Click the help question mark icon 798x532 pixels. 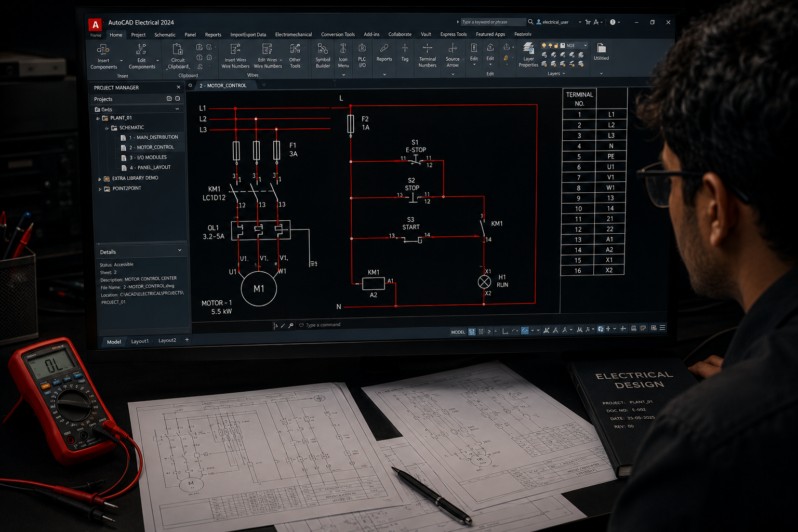[x=613, y=22]
